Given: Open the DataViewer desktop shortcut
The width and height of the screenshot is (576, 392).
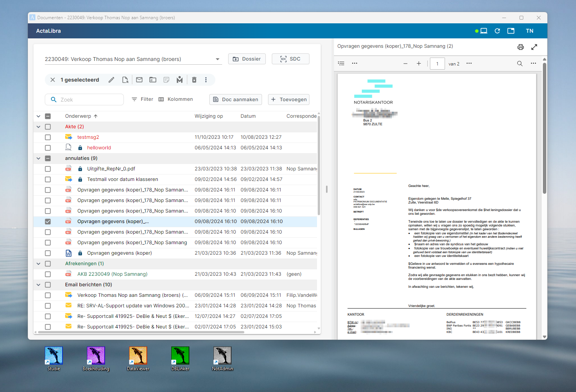Looking at the screenshot, I should pyautogui.click(x=138, y=359).
